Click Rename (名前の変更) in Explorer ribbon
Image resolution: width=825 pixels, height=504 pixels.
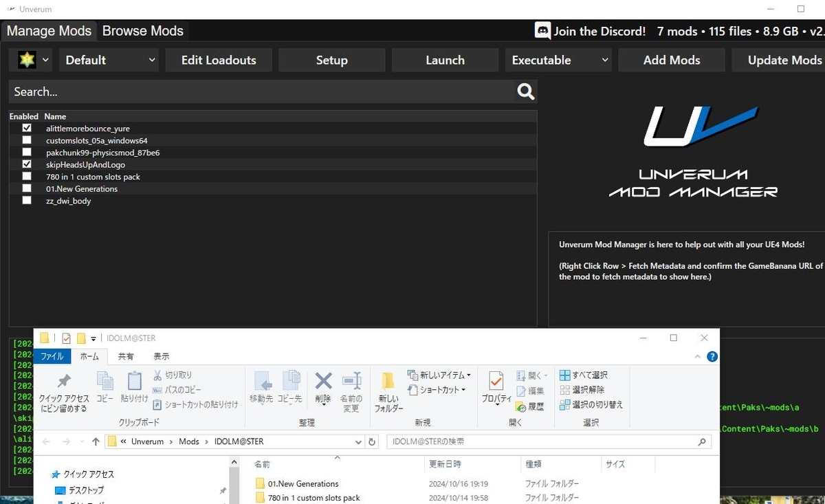[351, 392]
